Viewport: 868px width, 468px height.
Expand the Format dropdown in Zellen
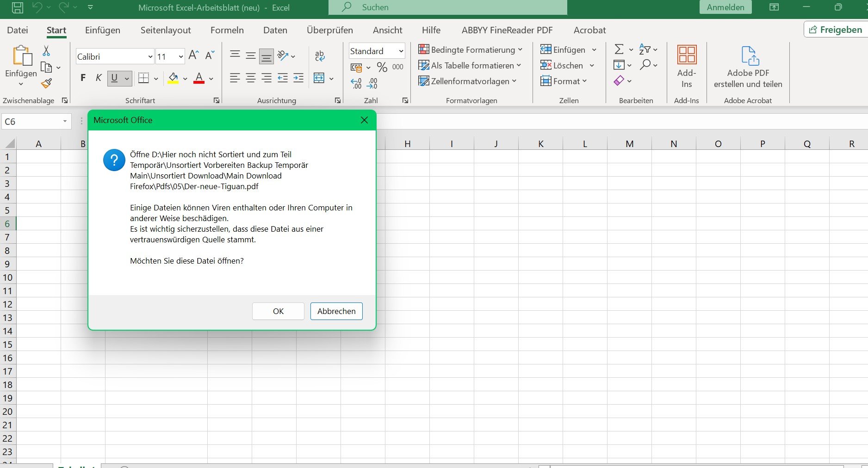(584, 81)
